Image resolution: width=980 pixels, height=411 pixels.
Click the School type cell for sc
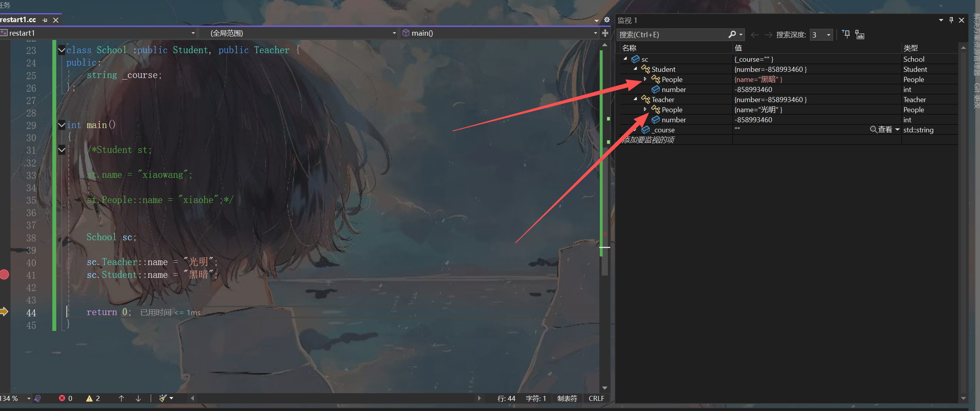click(914, 59)
